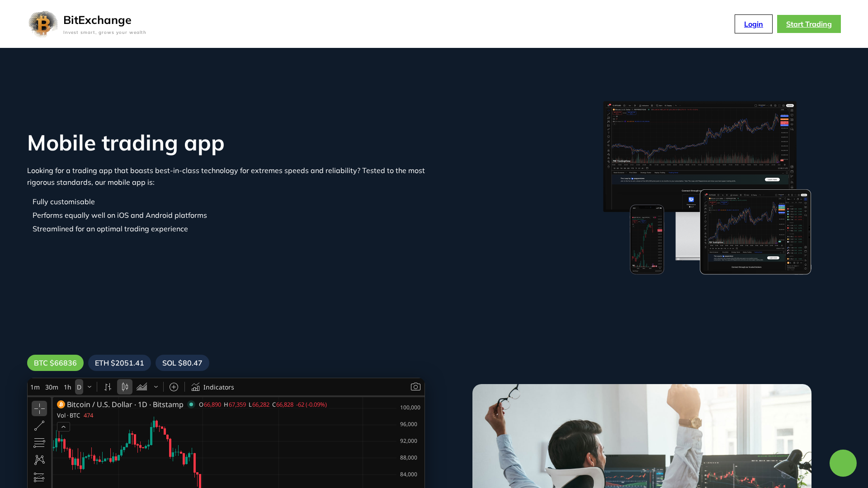Click 'Streamlined for an optimal trading experience' item
868x488 pixels.
tap(110, 229)
